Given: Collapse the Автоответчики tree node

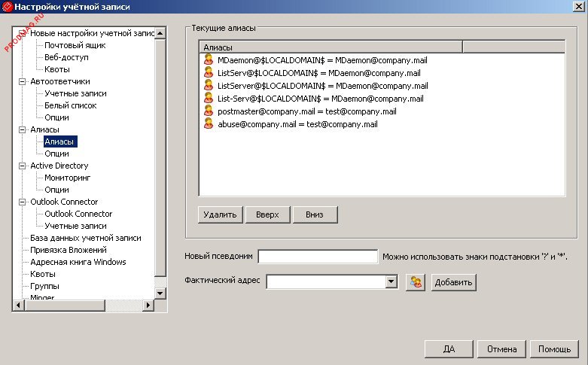Looking at the screenshot, I should (x=22, y=81).
